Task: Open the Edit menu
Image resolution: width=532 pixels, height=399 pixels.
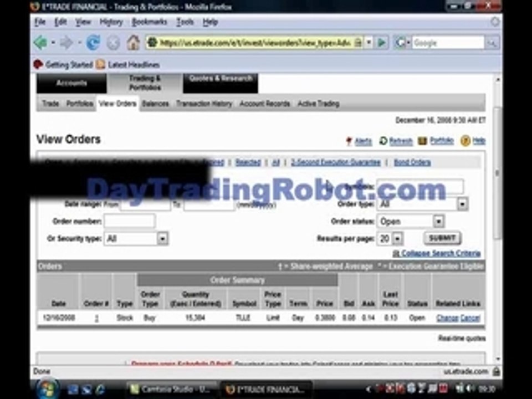Action: [61, 22]
